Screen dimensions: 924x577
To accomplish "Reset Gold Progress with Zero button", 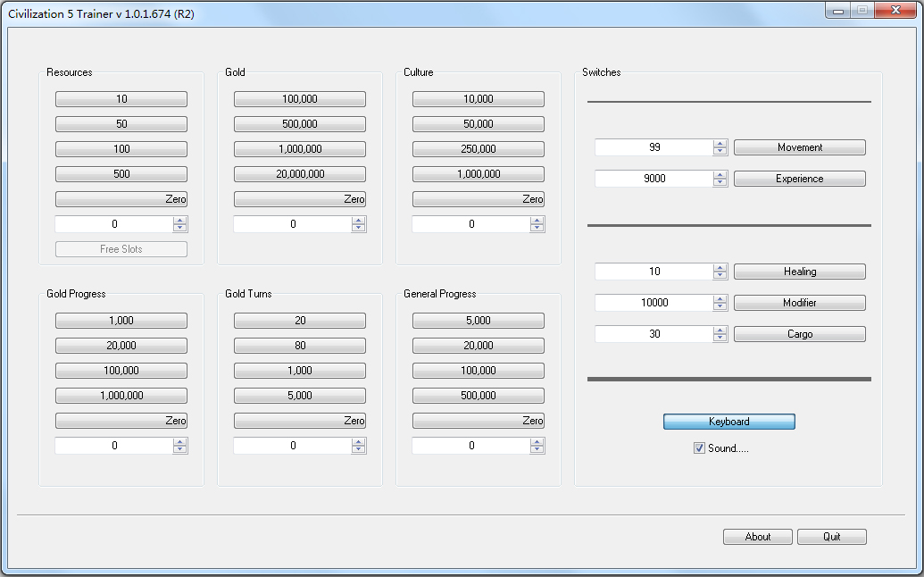I will coord(121,421).
